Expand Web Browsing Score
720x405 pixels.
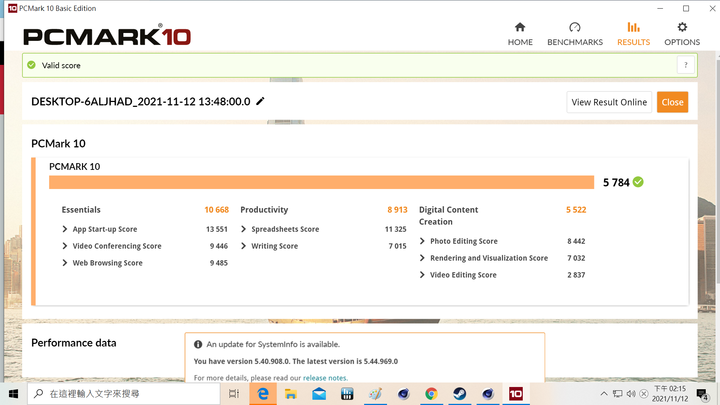(65, 263)
